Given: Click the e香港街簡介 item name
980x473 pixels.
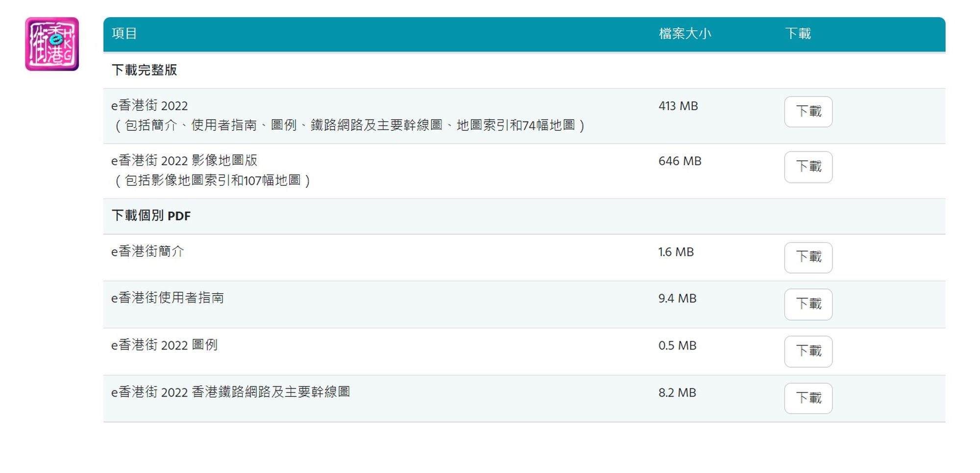Looking at the screenshot, I should tap(147, 251).
